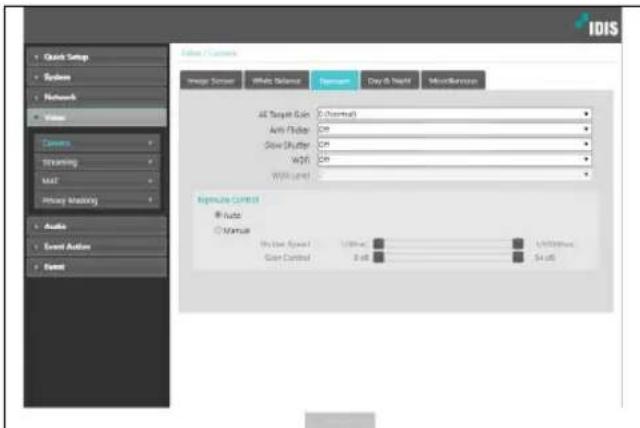Select the Auto exposure control radio button
Viewport: 640px width, 428px height.
(x=218, y=215)
